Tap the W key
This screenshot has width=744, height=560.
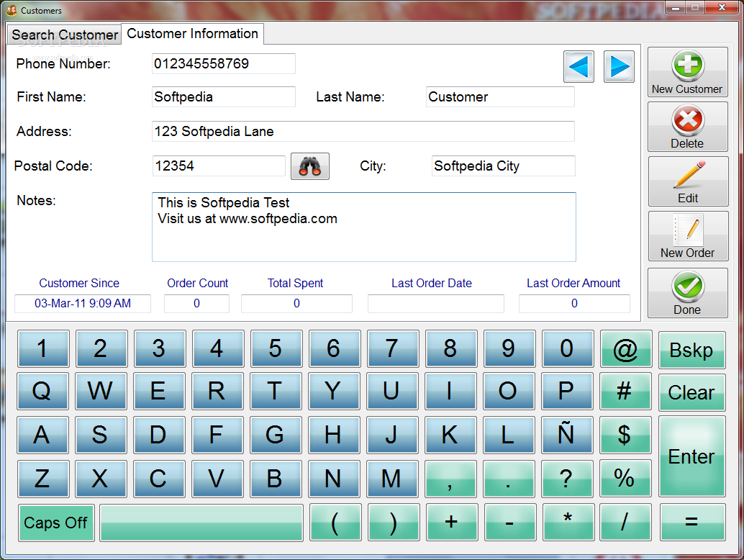pyautogui.click(x=101, y=391)
